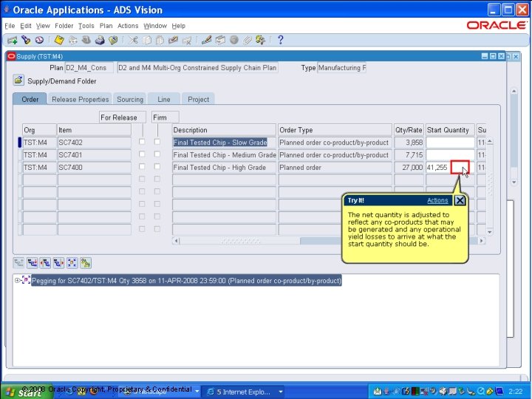Toggle For Release checkbox for SC7400

click(x=142, y=166)
